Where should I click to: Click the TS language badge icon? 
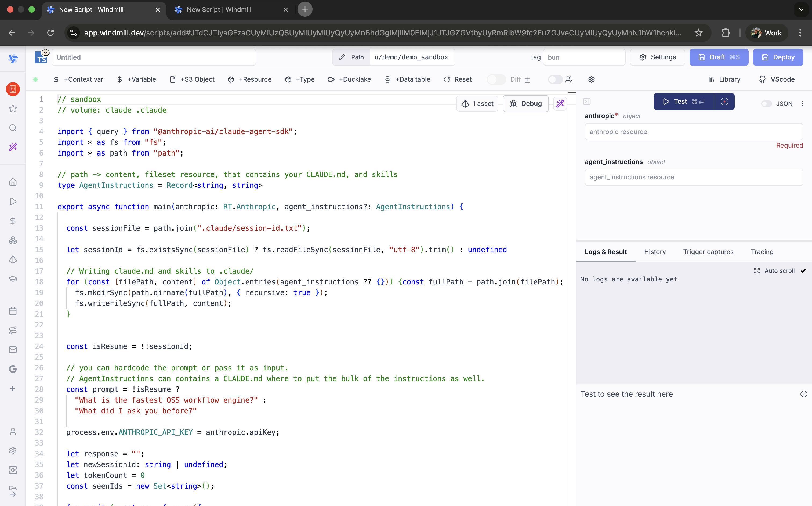coord(42,57)
